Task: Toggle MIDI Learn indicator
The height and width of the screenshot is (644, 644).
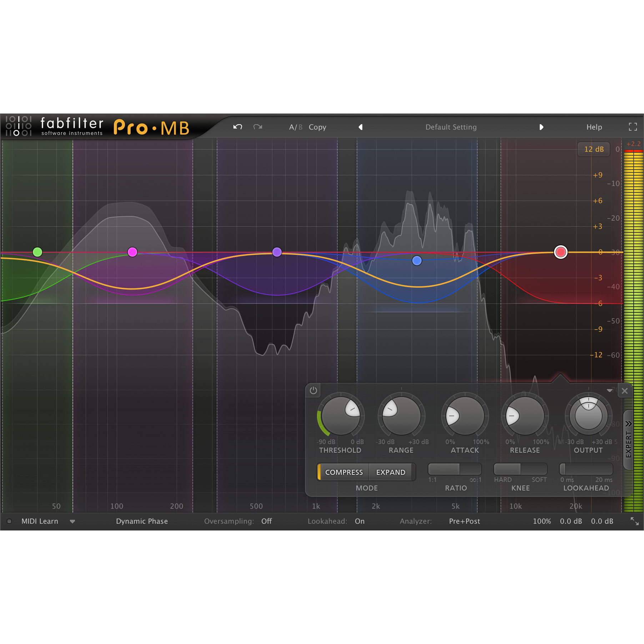Action: [x=10, y=521]
